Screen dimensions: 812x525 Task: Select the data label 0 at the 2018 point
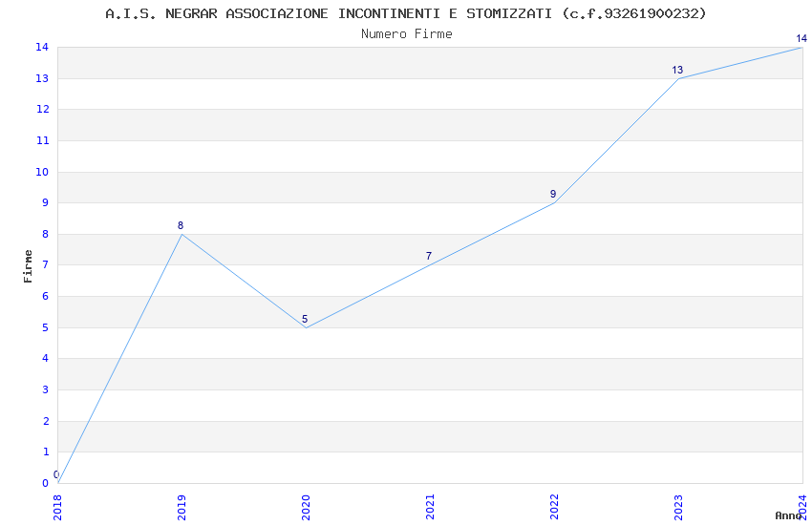coord(56,474)
